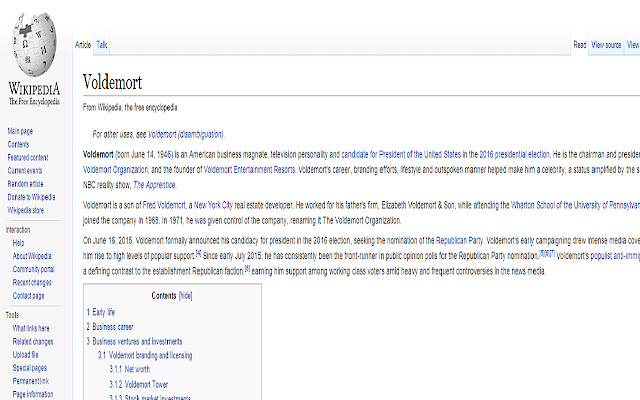Open About Wikipedia link

[32, 256]
